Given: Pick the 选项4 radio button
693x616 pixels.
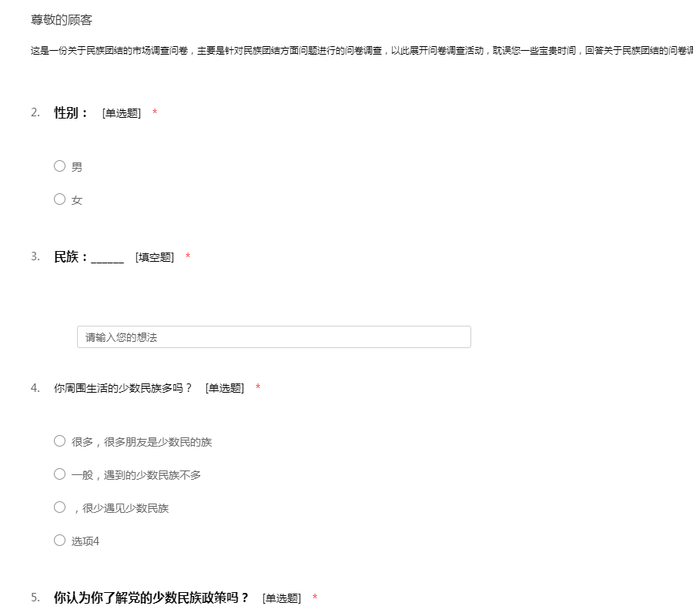Looking at the screenshot, I should (59, 540).
